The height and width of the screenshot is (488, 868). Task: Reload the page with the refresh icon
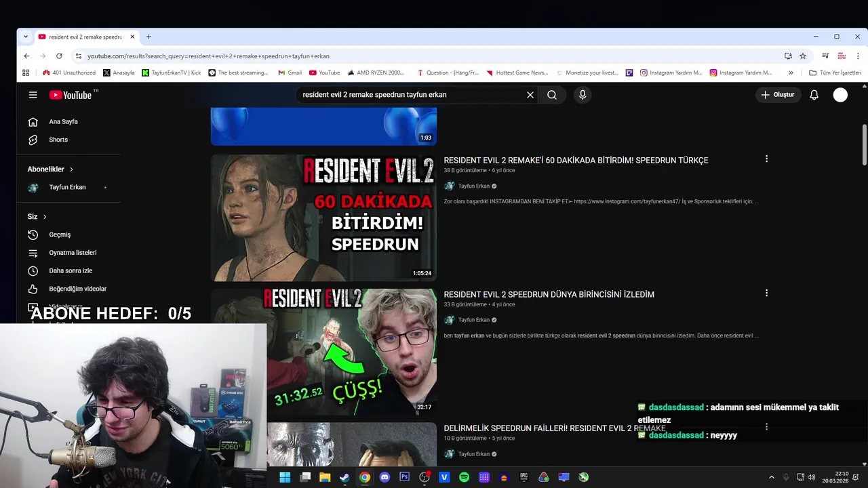pyautogui.click(x=59, y=56)
